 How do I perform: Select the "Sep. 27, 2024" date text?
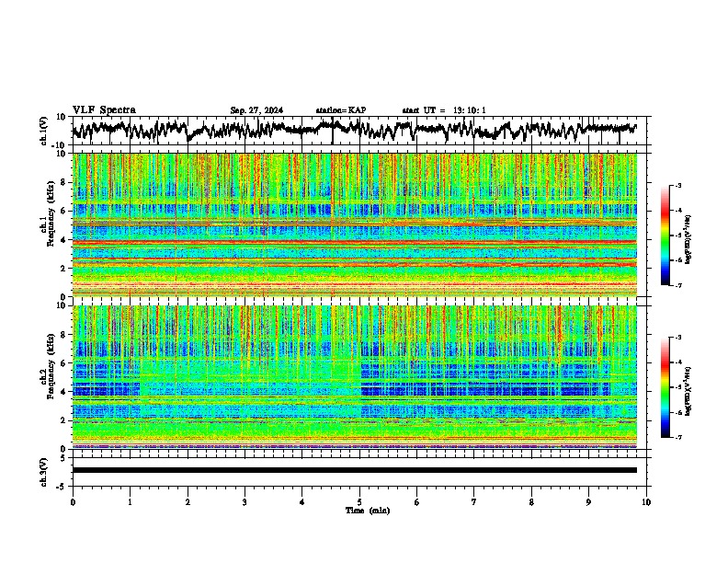(256, 110)
